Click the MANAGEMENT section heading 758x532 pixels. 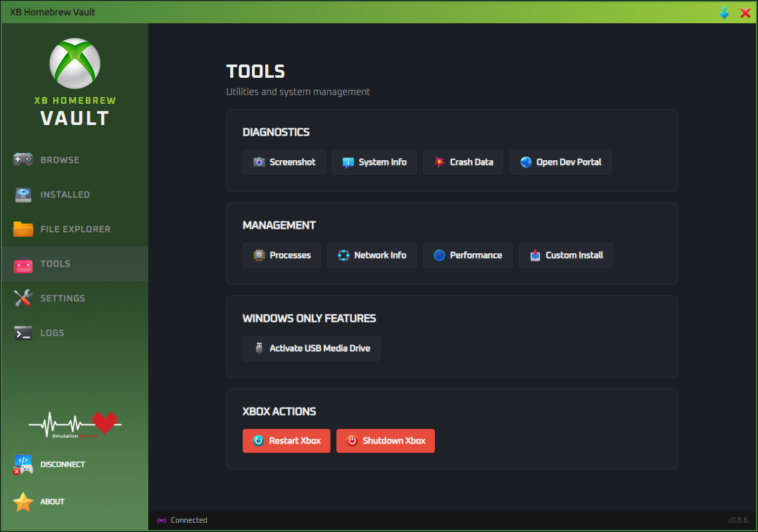[279, 225]
